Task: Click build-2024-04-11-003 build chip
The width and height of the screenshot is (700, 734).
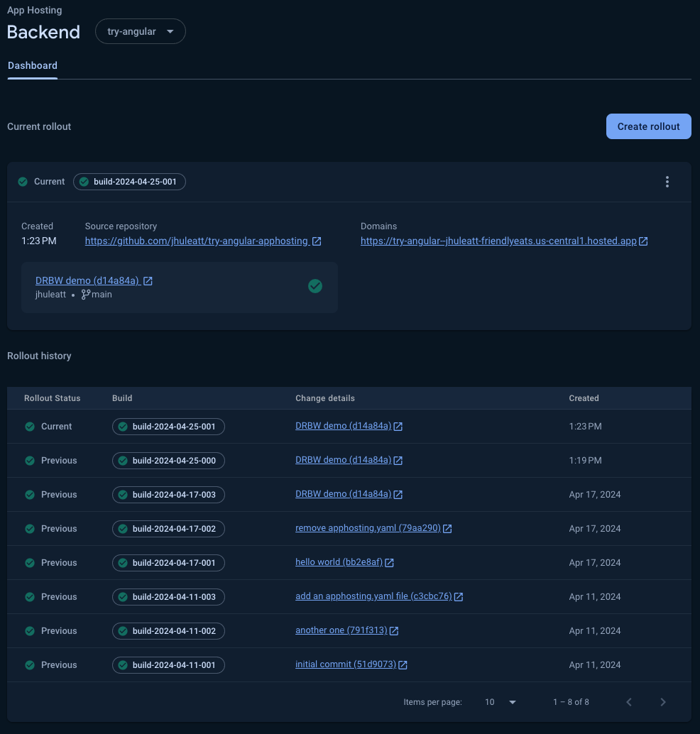Action: pyautogui.click(x=168, y=597)
